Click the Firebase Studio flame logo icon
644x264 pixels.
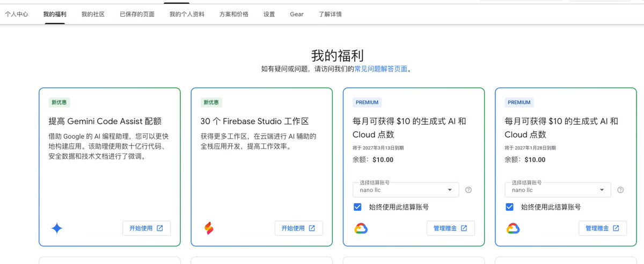pos(209,229)
